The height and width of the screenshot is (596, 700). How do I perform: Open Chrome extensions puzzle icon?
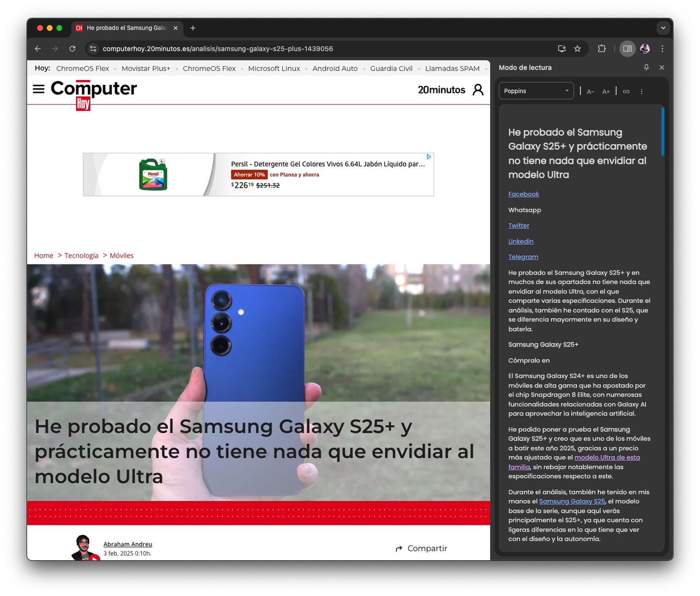(602, 48)
